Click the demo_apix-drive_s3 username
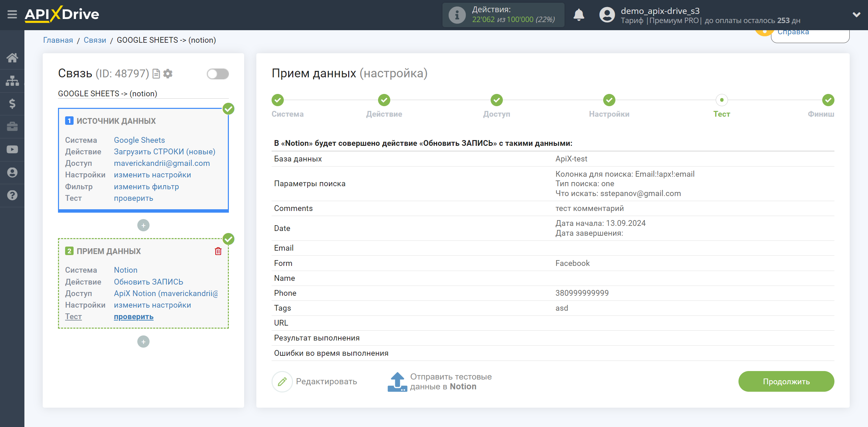The image size is (868, 427). click(x=660, y=11)
